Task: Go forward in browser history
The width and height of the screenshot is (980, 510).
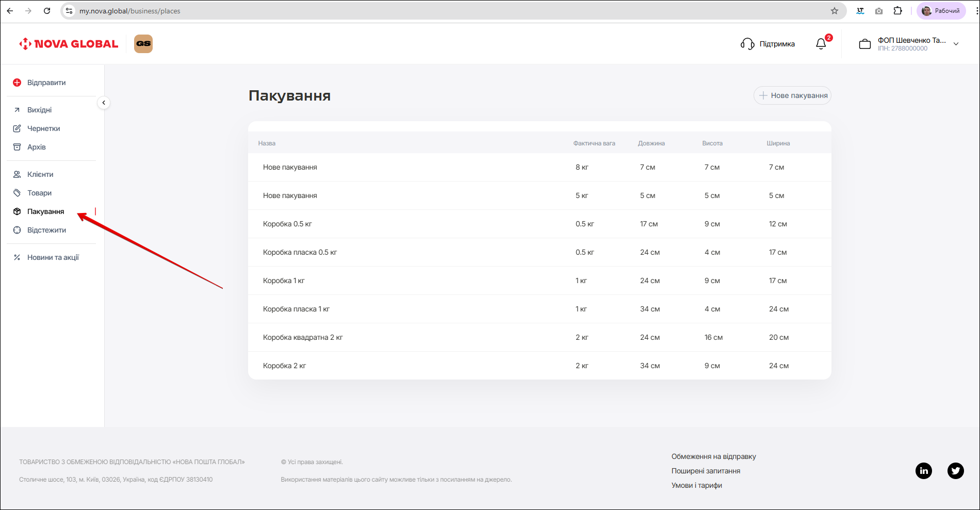Action: pos(28,11)
